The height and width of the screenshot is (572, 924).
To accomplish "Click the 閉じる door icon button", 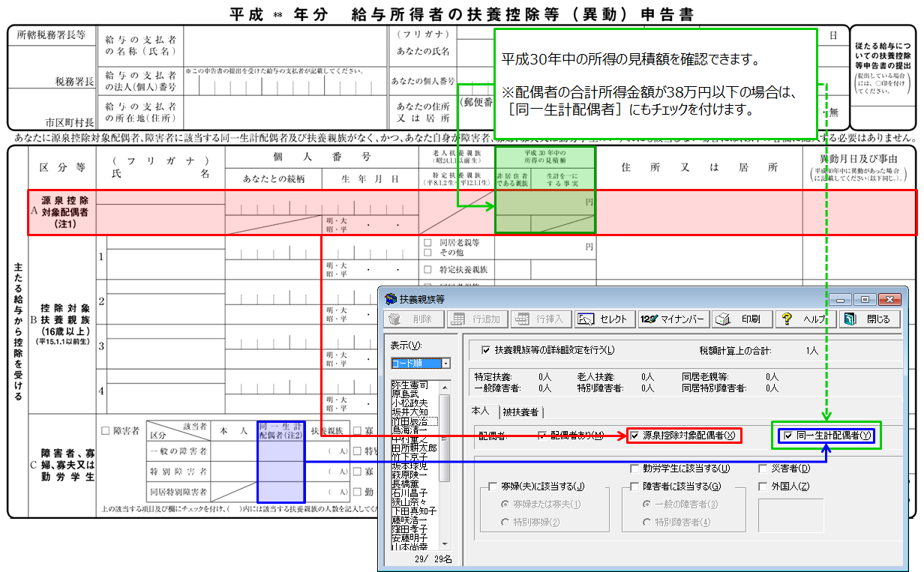I will (x=869, y=319).
